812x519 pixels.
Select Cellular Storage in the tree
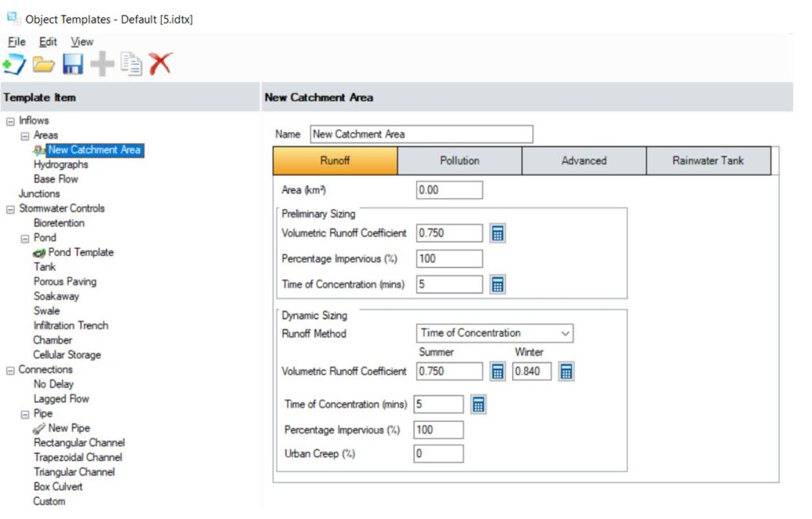[67, 356]
